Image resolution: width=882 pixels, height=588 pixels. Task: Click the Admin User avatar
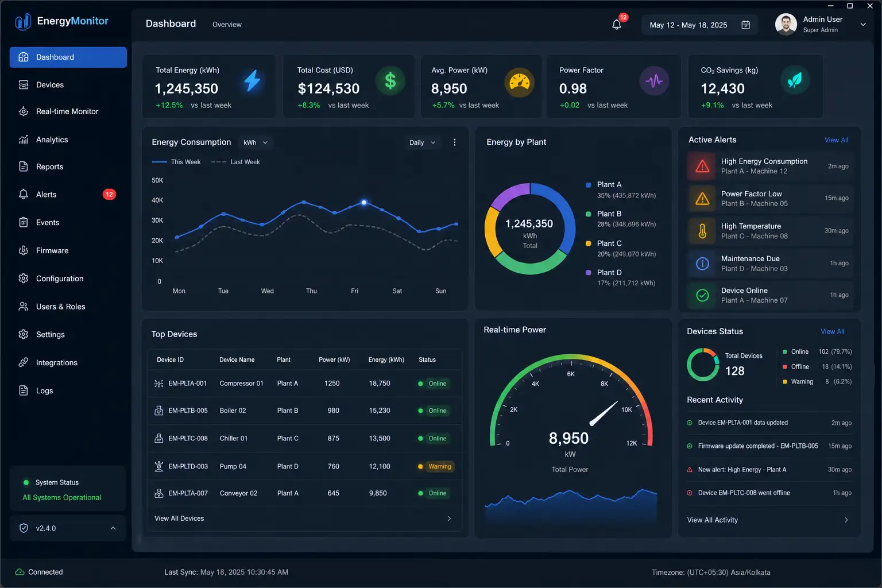click(786, 24)
